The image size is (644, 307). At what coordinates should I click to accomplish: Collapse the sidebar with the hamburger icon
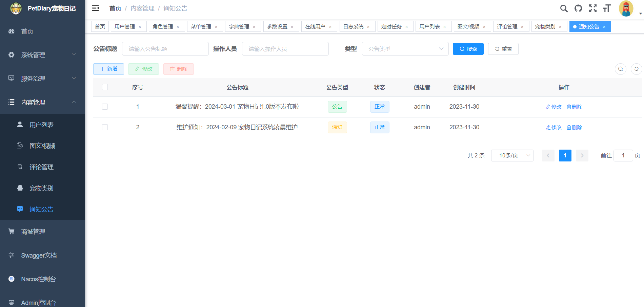96,8
